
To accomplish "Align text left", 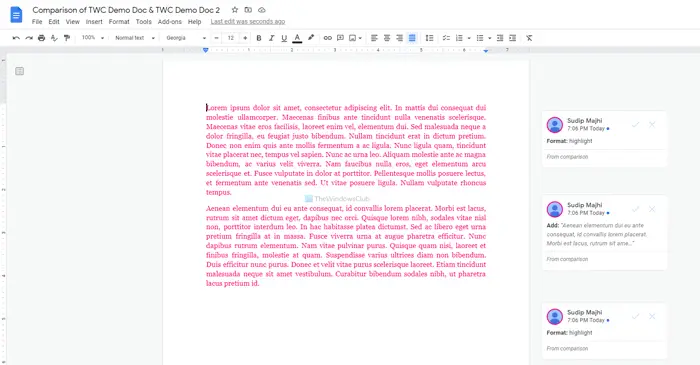I will point(374,38).
